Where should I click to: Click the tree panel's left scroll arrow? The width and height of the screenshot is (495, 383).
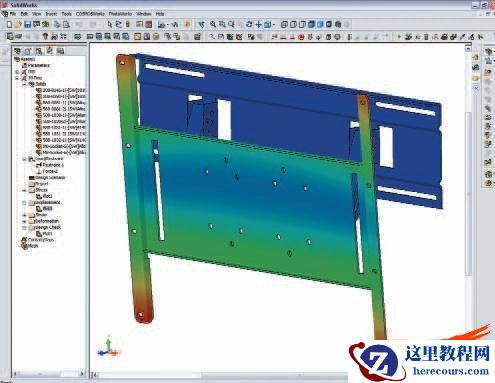[15, 374]
